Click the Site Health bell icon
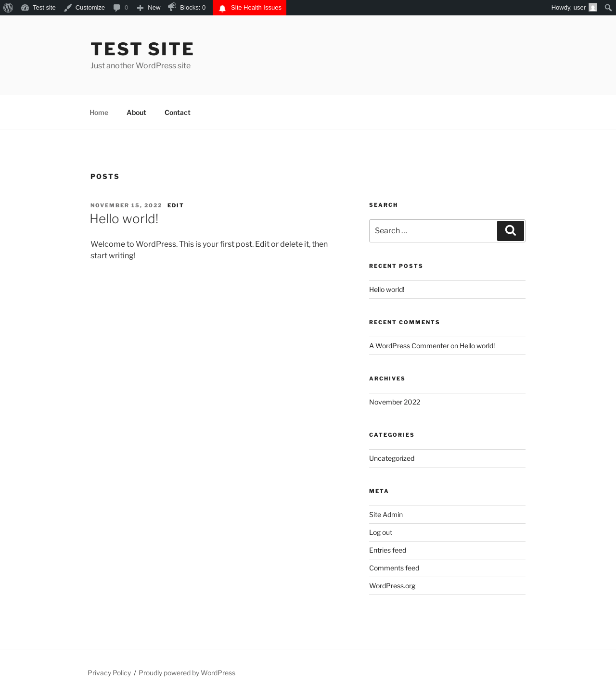This screenshot has width=616, height=695. tap(222, 8)
